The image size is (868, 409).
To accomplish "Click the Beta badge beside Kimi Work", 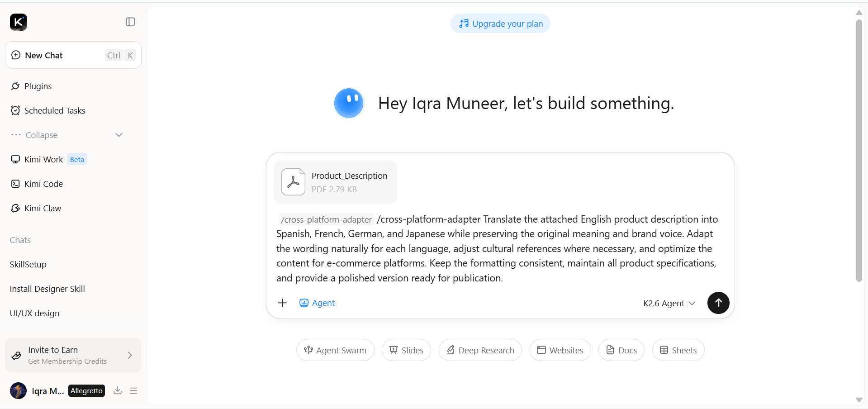I will pos(77,159).
